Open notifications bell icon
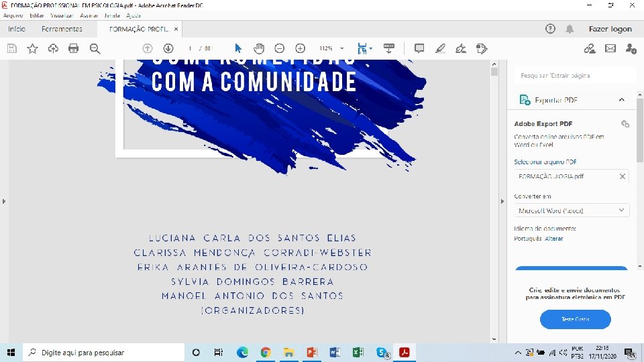This screenshot has height=362, width=644. pyautogui.click(x=570, y=29)
